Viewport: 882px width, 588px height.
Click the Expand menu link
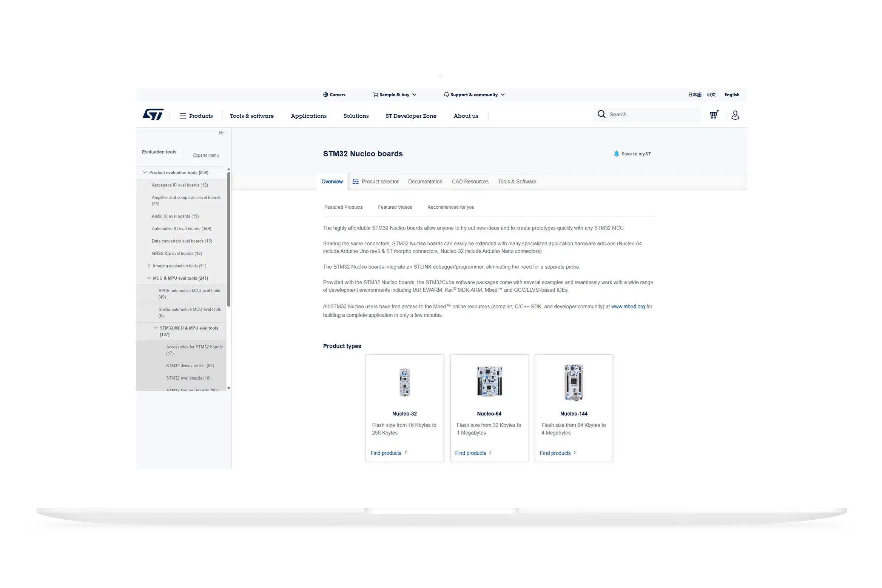coord(206,155)
